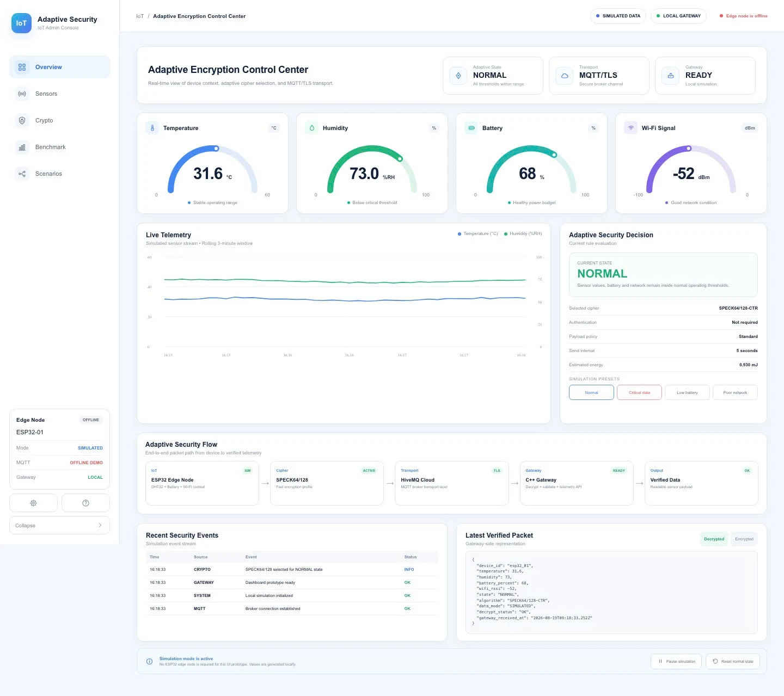Click the IoT breadcrumb link

(x=140, y=16)
